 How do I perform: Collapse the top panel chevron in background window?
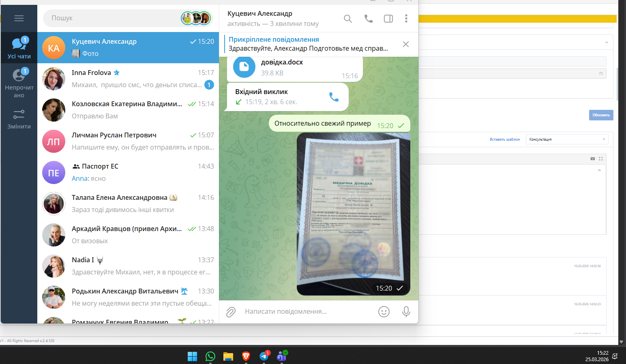(607, 42)
